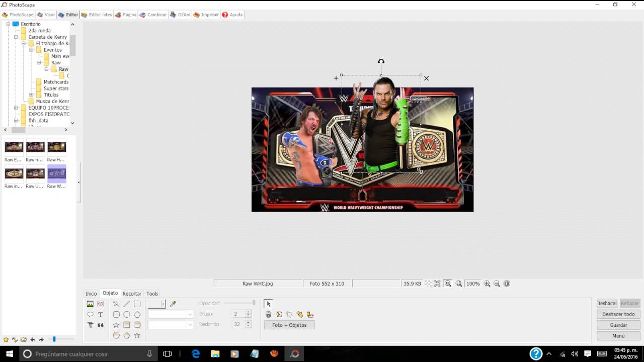Select the straight line drawing tool

pos(127,304)
